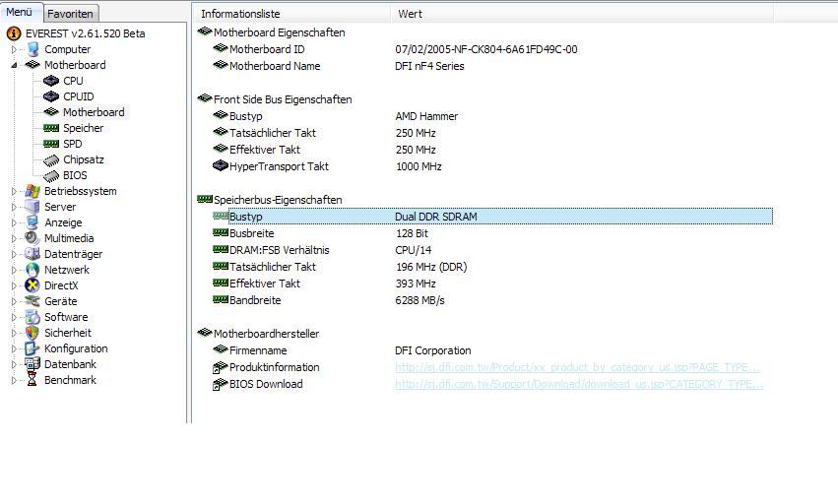Click the AMD Hammer bus type value

[426, 116]
